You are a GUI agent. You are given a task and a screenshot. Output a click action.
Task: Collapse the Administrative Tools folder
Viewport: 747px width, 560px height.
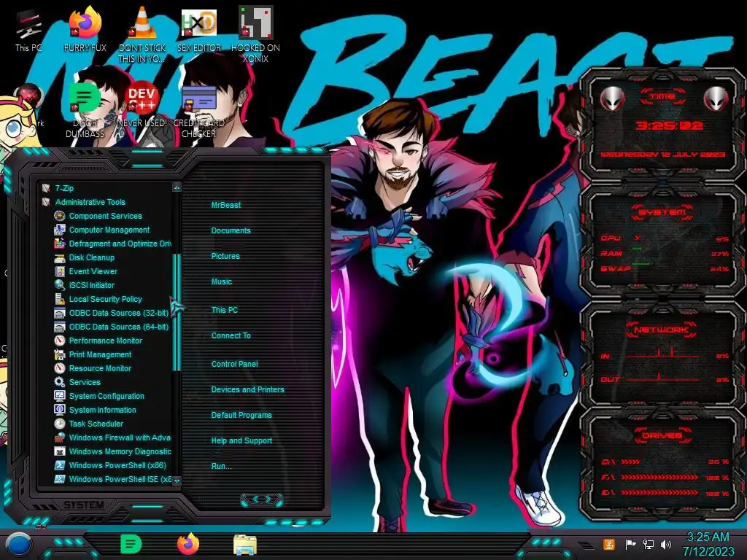click(x=90, y=202)
